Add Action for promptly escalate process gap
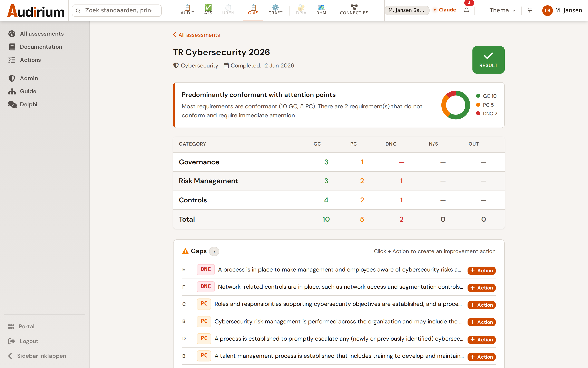The height and width of the screenshot is (368, 588). coord(481,340)
